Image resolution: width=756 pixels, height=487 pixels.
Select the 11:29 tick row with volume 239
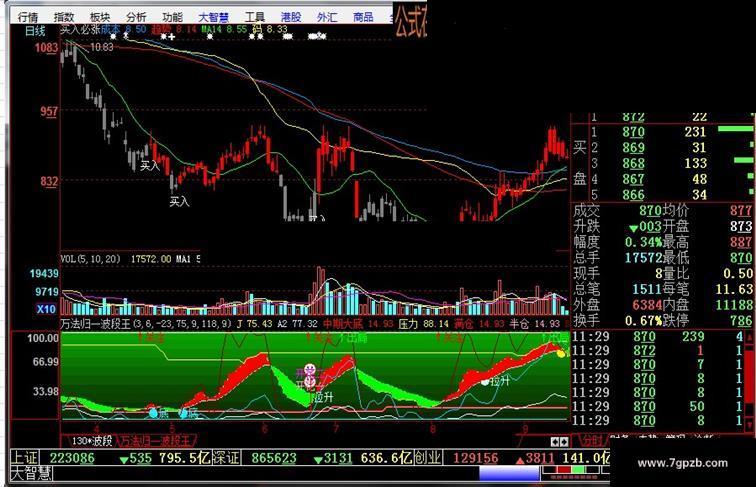[x=658, y=337]
